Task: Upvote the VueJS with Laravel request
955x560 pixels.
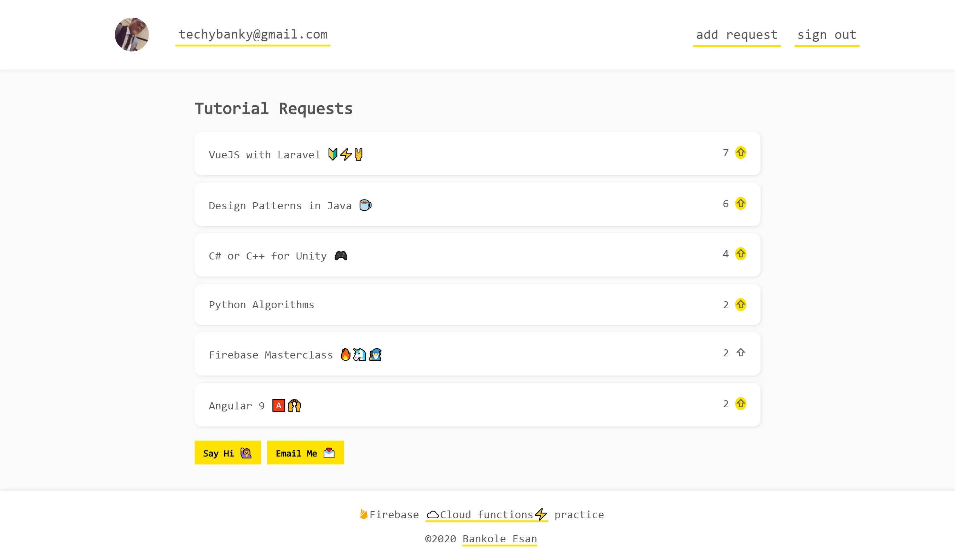Action: pos(741,153)
